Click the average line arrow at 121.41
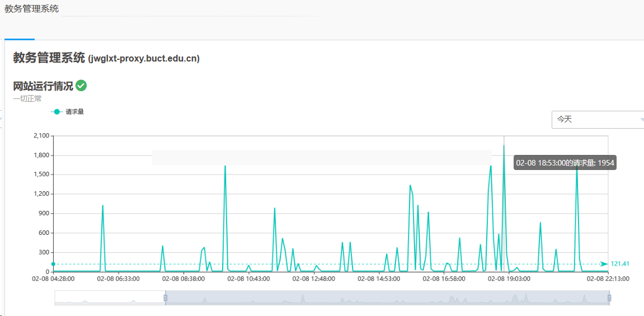Viewport: 644px width, 316px height. [604, 264]
